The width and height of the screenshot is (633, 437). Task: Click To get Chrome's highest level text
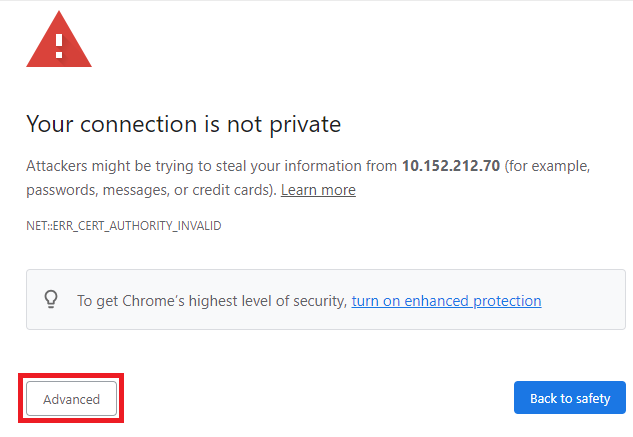coord(212,301)
